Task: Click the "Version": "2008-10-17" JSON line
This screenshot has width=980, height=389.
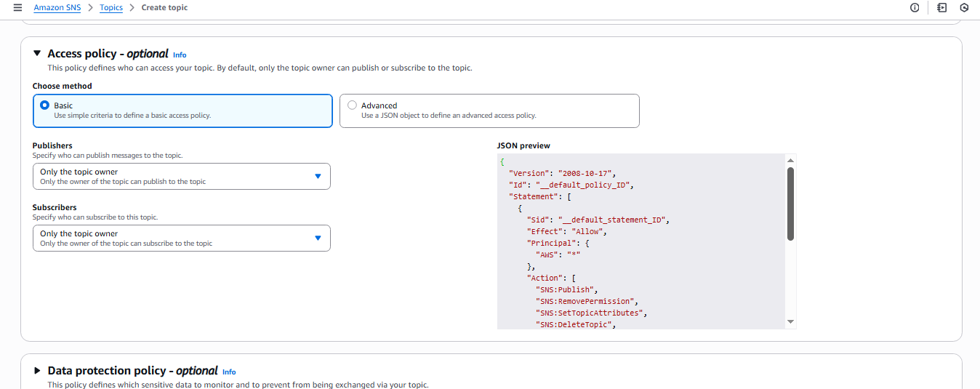Action: coord(562,173)
